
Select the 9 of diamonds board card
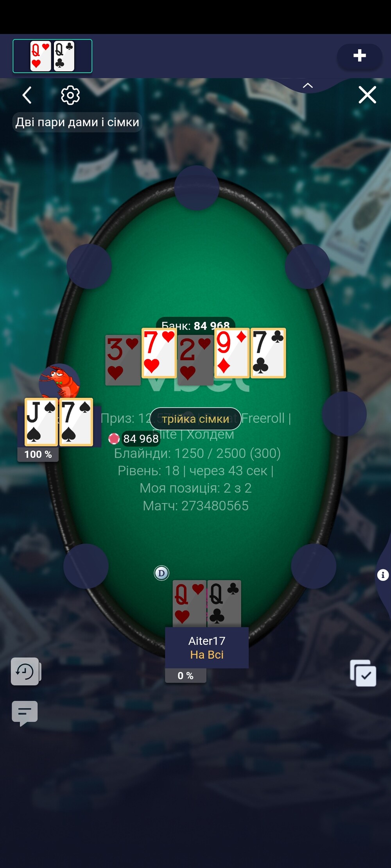[232, 353]
